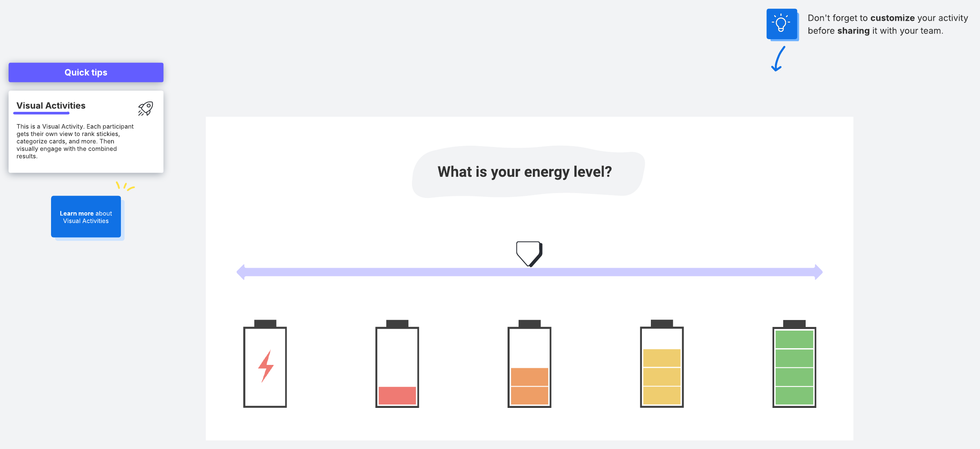
Task: Click the purple Quick tips banner
Action: coord(86,72)
